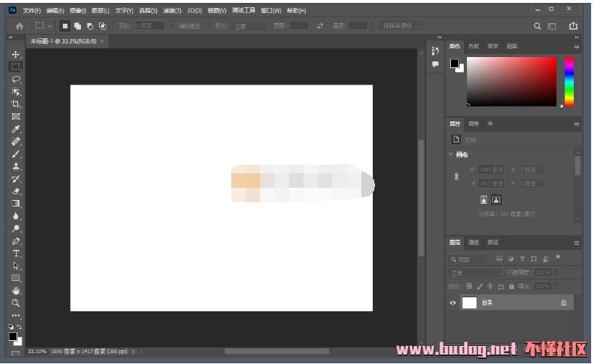Toggle link width and height chain icon

[x=457, y=176]
